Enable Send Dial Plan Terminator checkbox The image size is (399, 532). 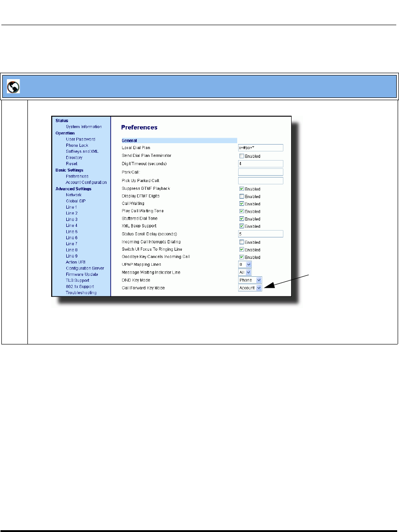[242, 156]
